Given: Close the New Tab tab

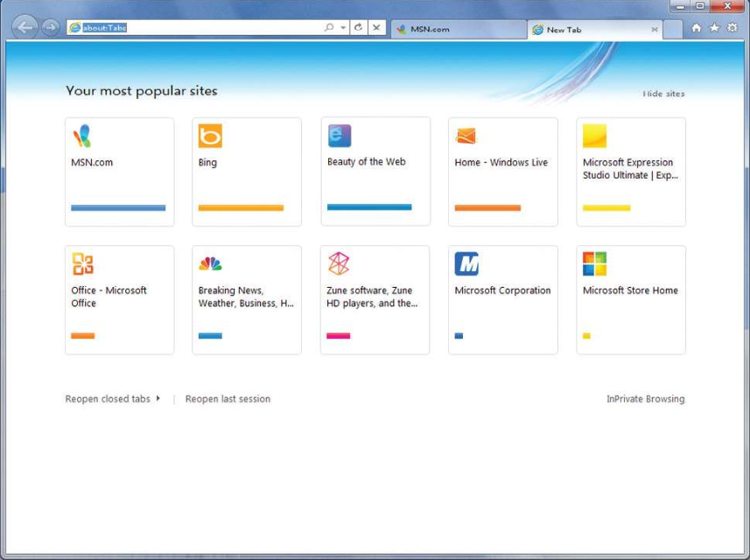Looking at the screenshot, I should pos(655,30).
